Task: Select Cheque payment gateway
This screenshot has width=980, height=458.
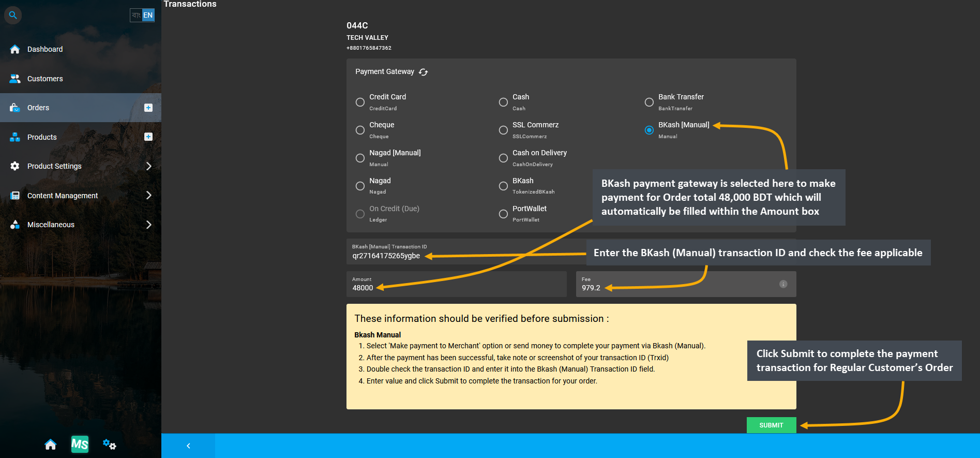Action: point(360,130)
